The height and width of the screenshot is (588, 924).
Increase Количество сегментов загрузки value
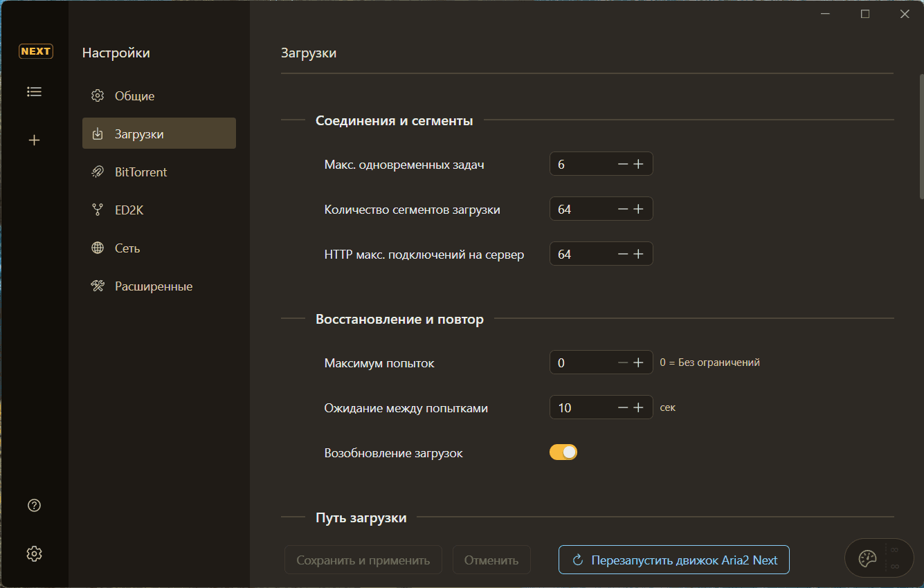639,210
